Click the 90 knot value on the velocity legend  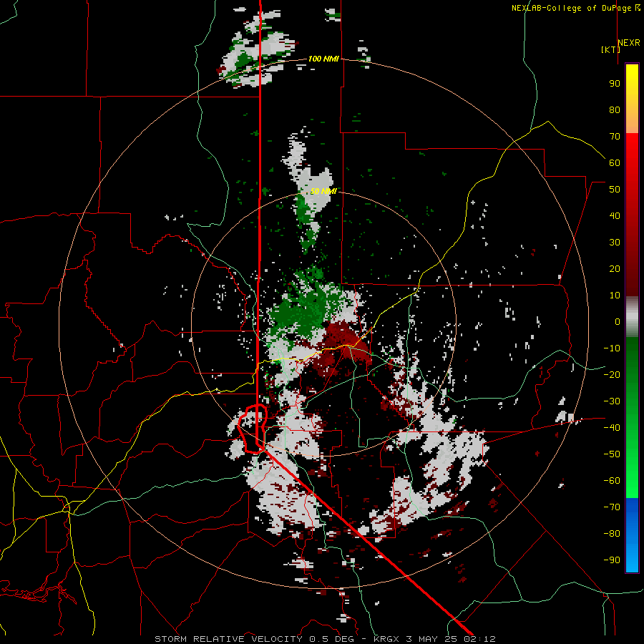615,84
